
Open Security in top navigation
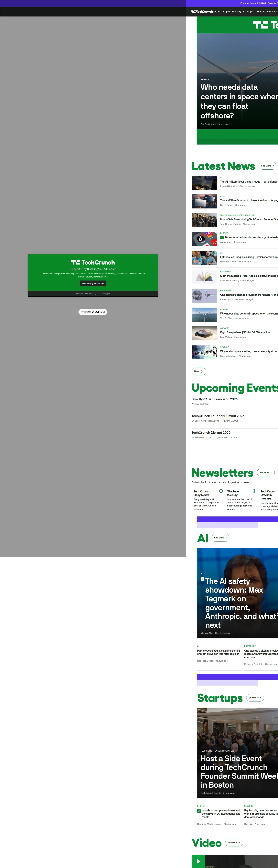(x=236, y=11)
